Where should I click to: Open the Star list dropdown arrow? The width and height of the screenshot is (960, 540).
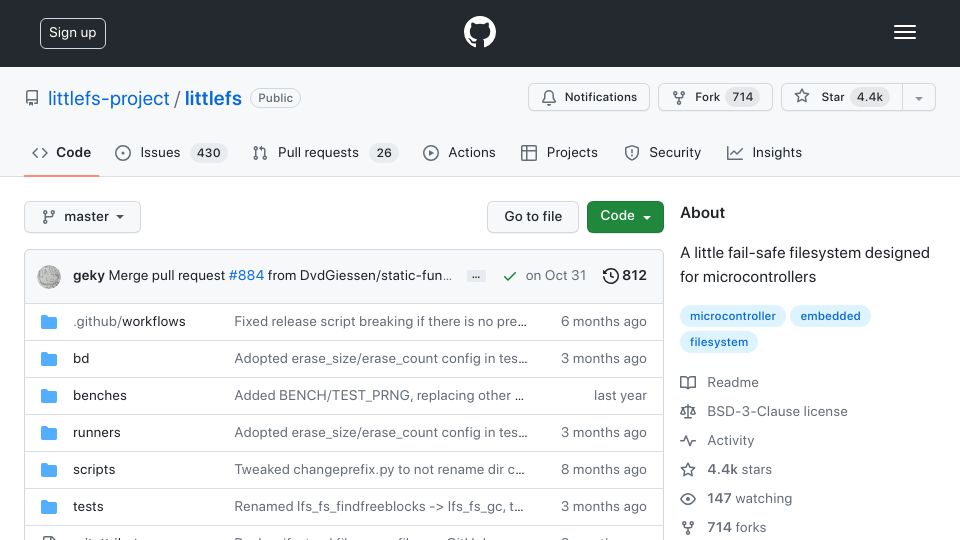(x=918, y=98)
